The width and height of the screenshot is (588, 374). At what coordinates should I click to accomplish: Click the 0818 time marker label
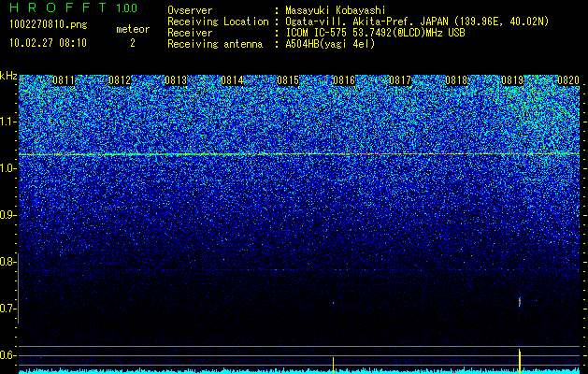(x=456, y=80)
